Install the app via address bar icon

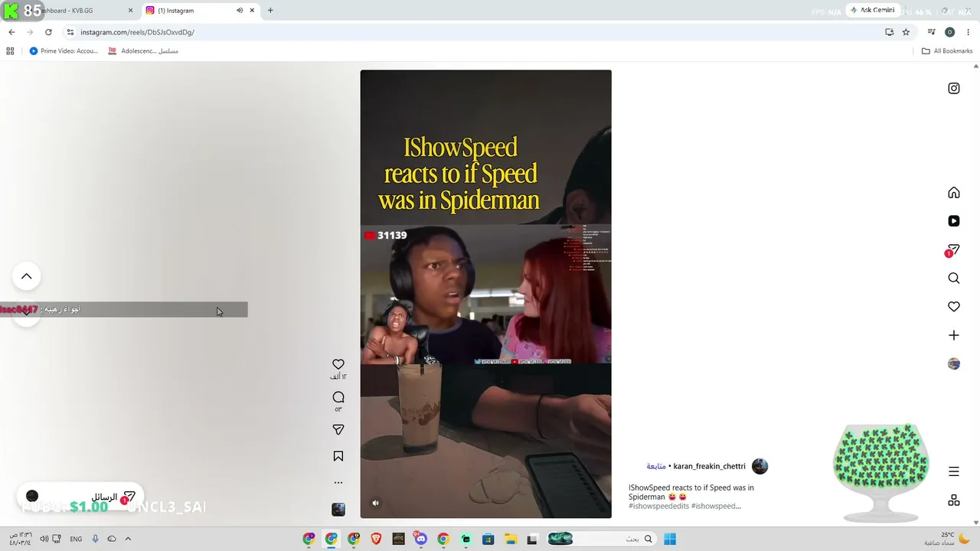(x=889, y=32)
